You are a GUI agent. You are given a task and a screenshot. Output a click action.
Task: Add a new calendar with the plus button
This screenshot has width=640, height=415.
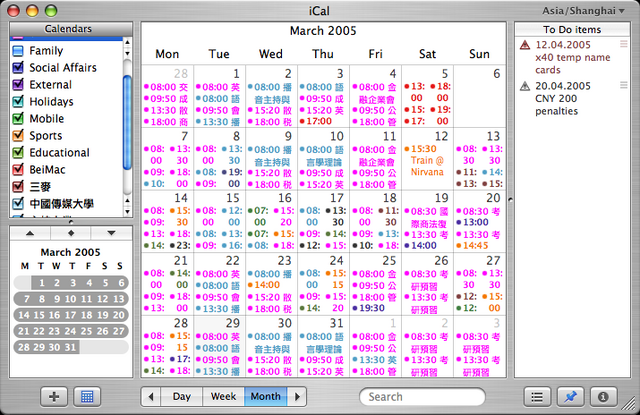(x=54, y=396)
